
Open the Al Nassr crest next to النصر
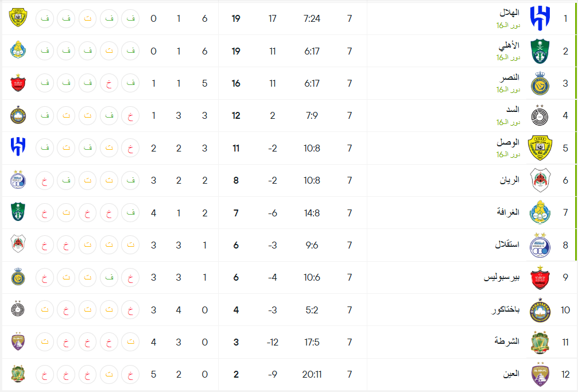pos(540,83)
